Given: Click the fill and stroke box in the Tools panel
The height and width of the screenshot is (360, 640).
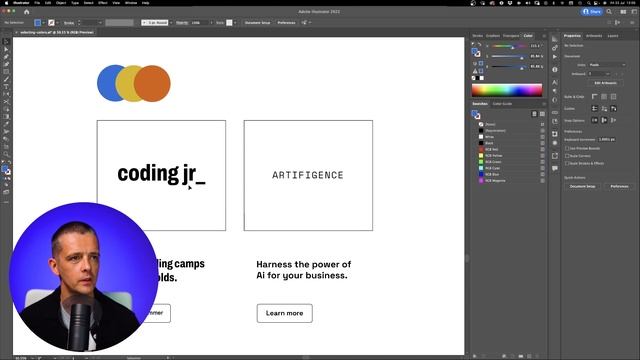Looking at the screenshot, I should (6, 170).
